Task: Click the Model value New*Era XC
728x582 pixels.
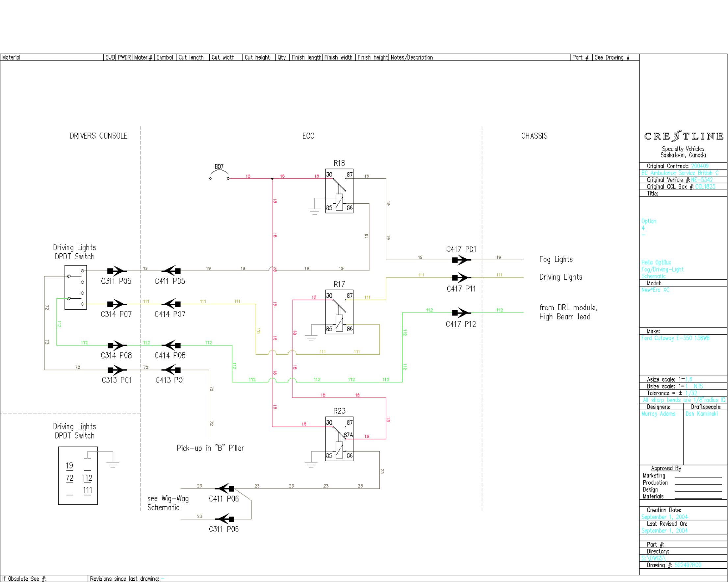Action: [655, 290]
